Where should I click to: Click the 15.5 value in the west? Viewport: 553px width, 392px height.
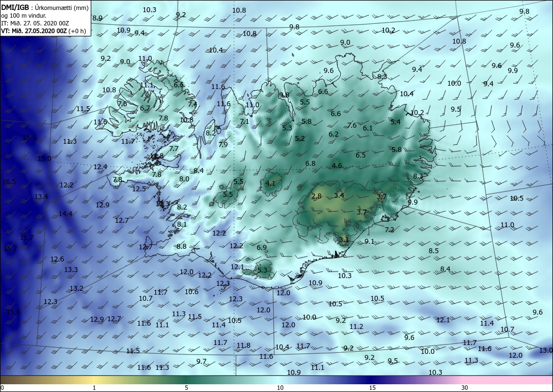point(29,138)
